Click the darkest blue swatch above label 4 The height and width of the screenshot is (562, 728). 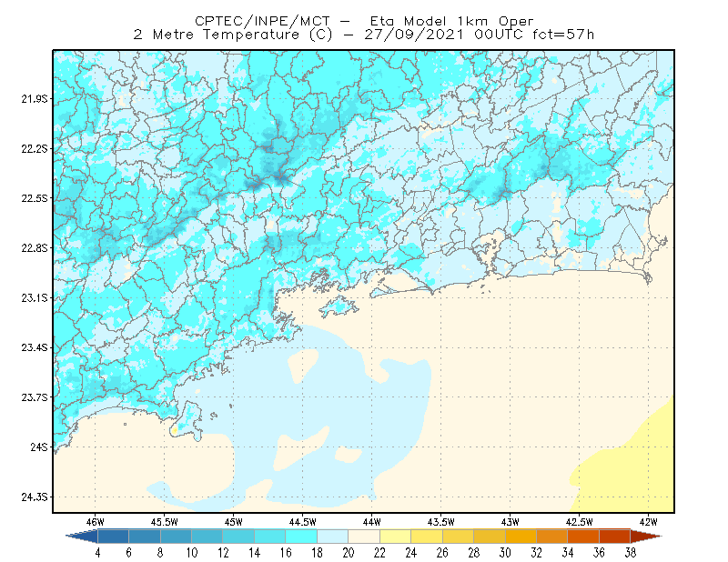pos(113,536)
